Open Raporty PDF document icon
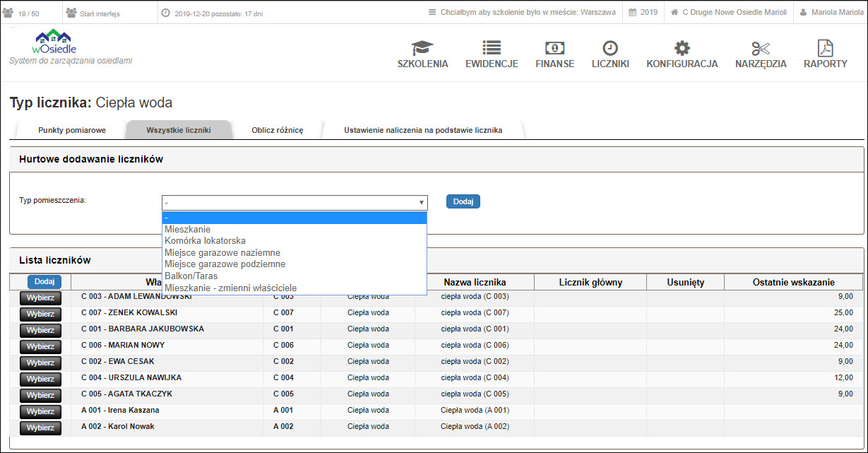The width and height of the screenshot is (868, 453). tap(825, 47)
